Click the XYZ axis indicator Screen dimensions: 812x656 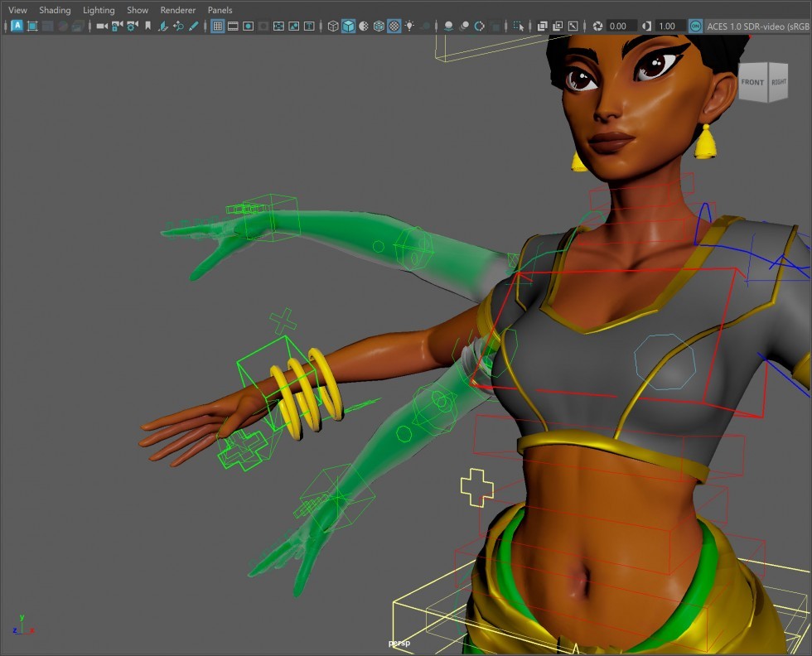pos(23,625)
